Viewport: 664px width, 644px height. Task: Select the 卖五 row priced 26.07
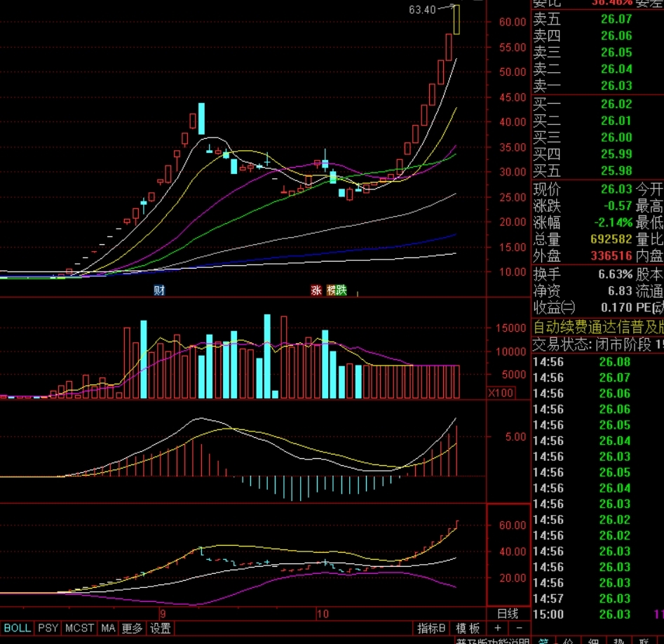[x=597, y=19]
